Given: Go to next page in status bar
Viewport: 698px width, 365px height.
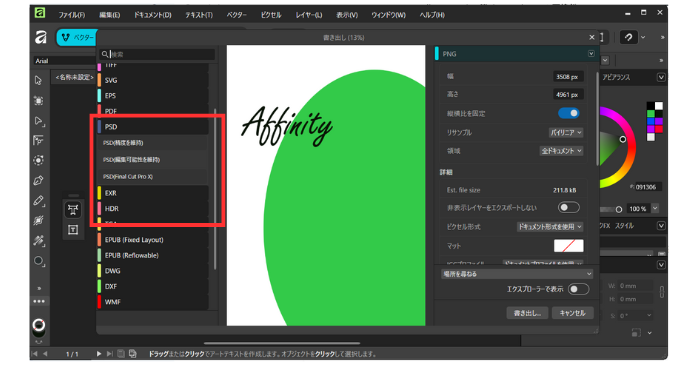Looking at the screenshot, I should coord(99,354).
